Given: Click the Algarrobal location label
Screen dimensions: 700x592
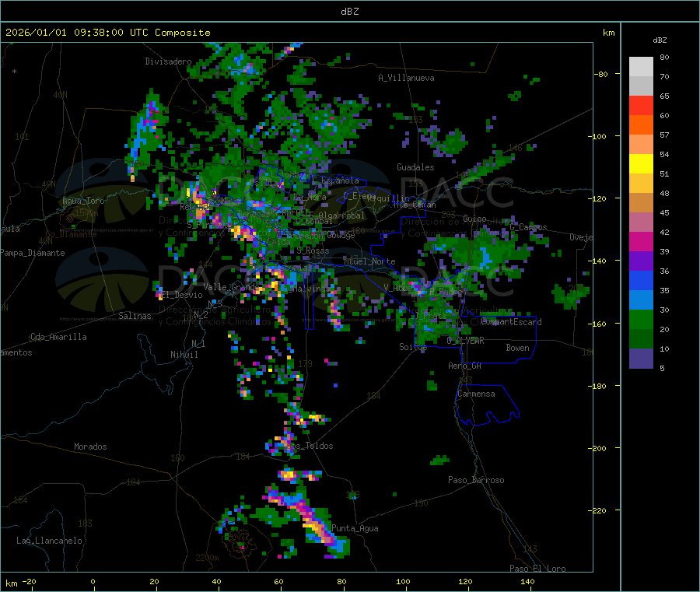Looking at the screenshot, I should [x=341, y=215].
